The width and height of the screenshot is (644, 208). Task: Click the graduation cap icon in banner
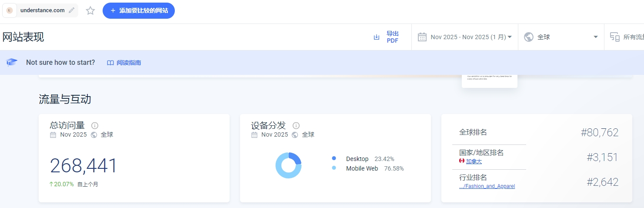12,63
